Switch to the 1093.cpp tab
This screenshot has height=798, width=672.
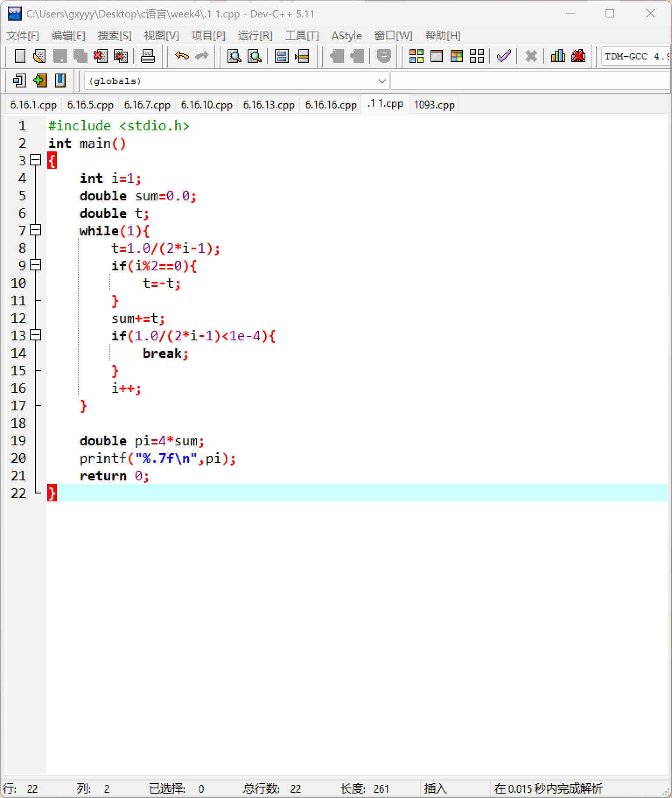(434, 105)
